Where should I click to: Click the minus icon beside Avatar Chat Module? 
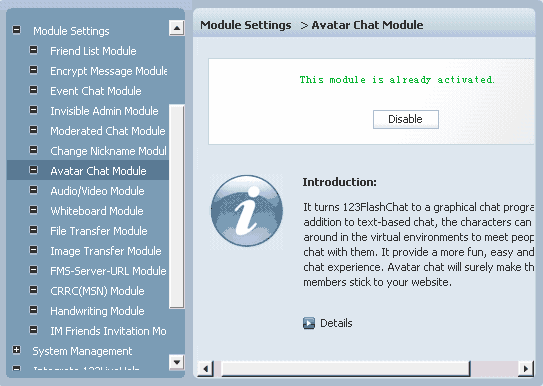tap(34, 170)
